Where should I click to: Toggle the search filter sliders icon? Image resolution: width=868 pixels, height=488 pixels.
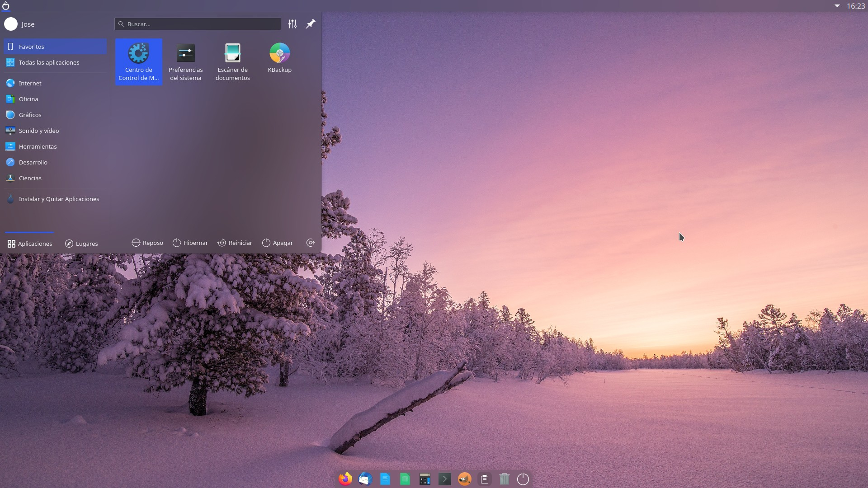click(x=292, y=24)
